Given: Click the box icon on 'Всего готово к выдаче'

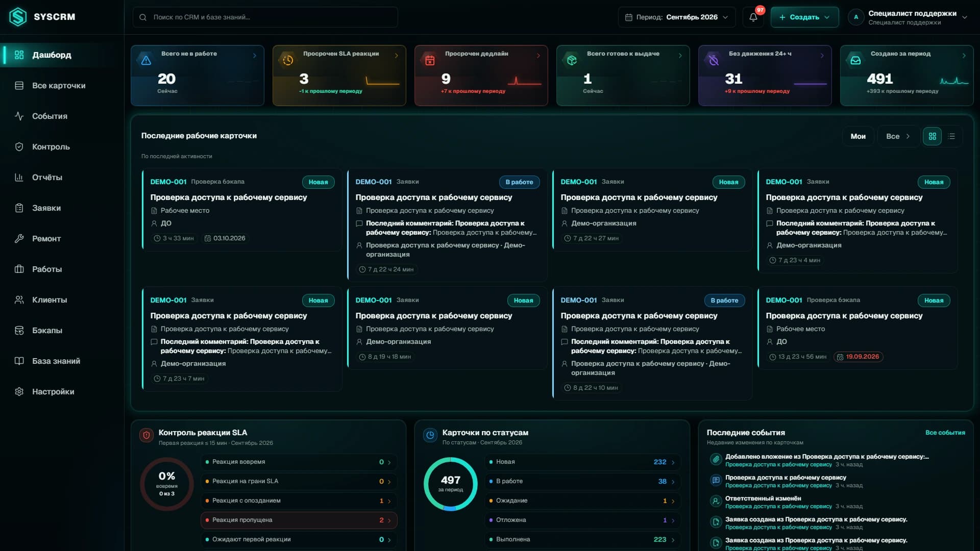Looking at the screenshot, I should tap(572, 60).
